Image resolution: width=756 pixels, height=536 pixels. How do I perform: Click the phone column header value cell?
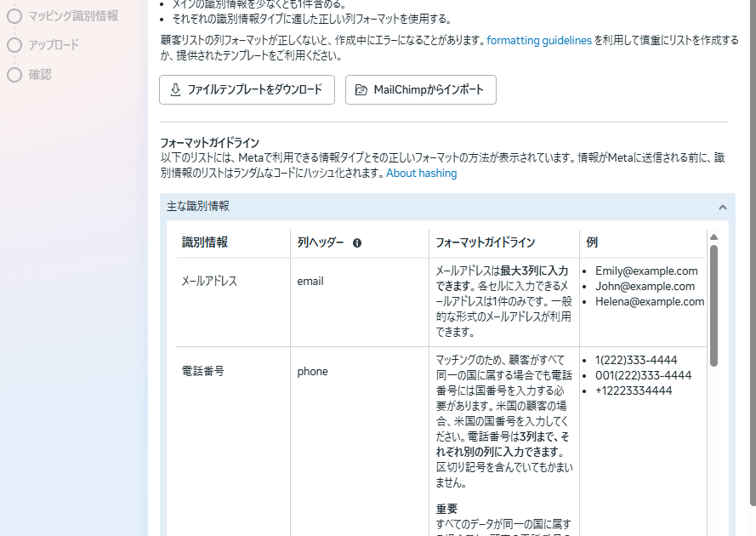[x=312, y=371]
